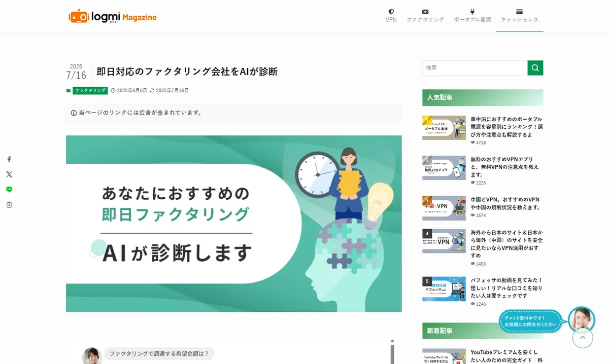
Task: Click the chat widget scrollbar
Action: 392,351
